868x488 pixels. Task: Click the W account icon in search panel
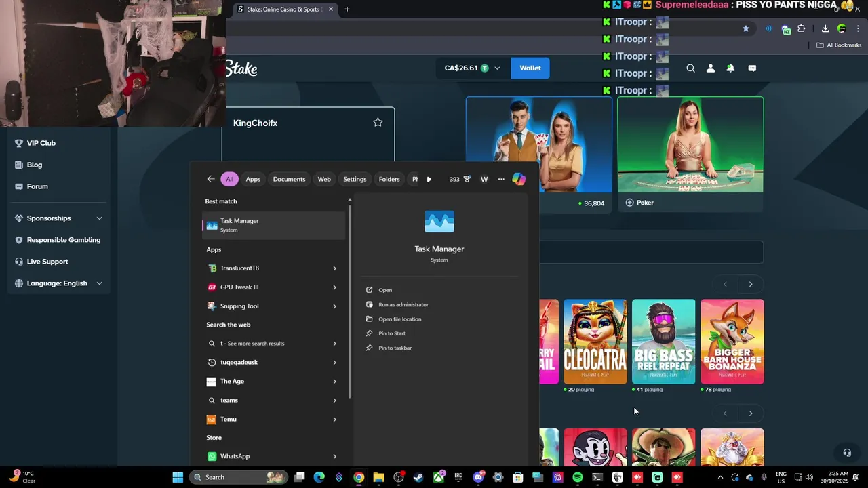coord(484,179)
